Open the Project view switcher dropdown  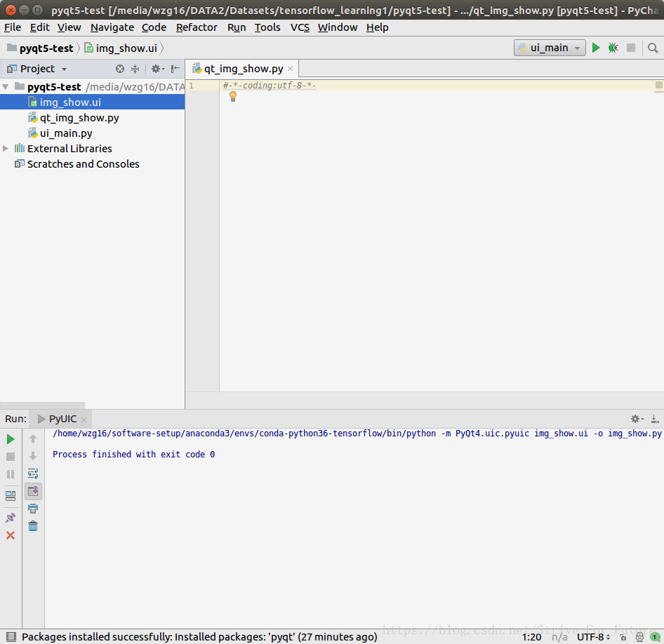(x=63, y=69)
